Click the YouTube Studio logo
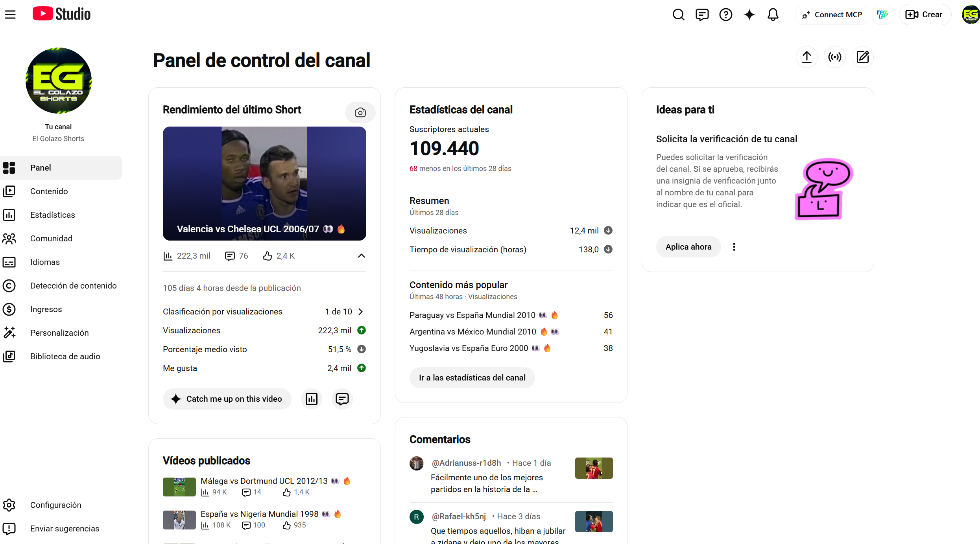Image resolution: width=980 pixels, height=544 pixels. [x=61, y=14]
